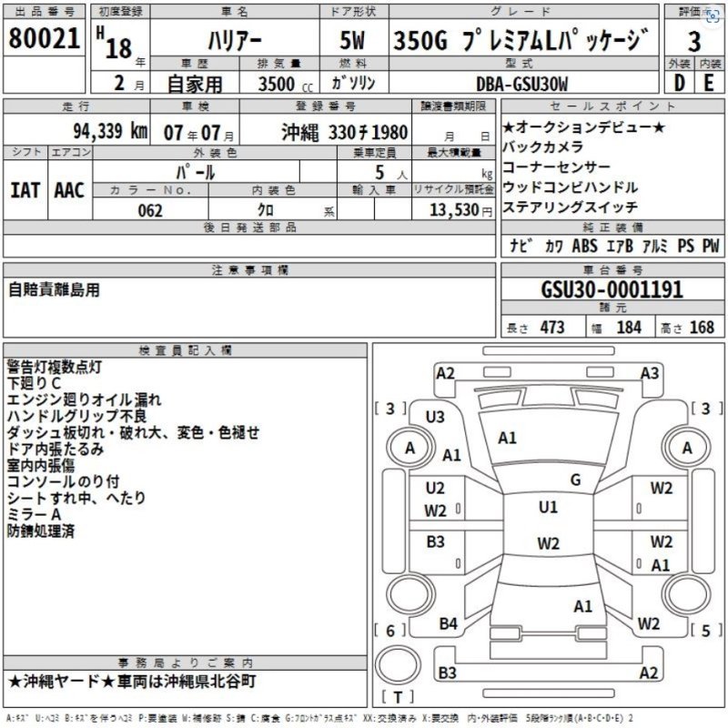Select the バックカメラ sales point line
This screenshot has height=728, width=728.
tap(542, 147)
